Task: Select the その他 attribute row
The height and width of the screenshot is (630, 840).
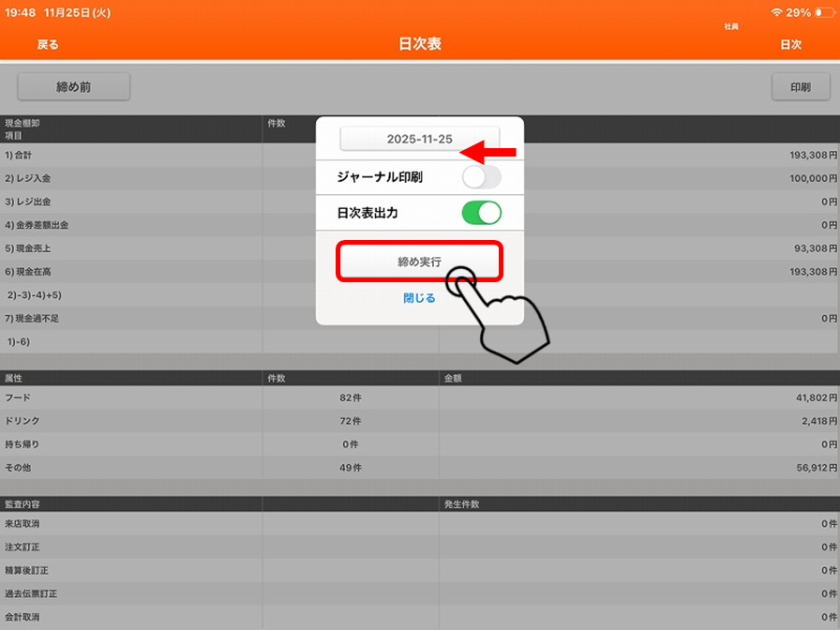Action: [x=131, y=467]
